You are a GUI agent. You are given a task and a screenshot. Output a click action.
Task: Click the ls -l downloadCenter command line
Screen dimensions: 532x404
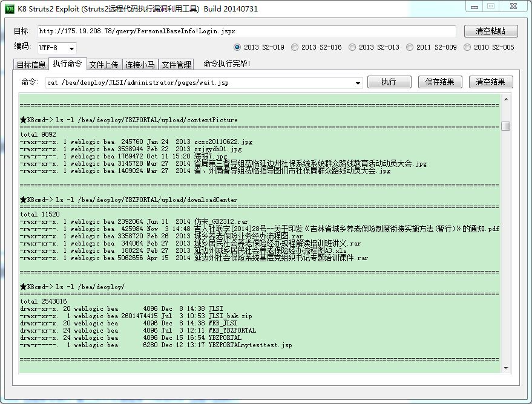pos(128,200)
